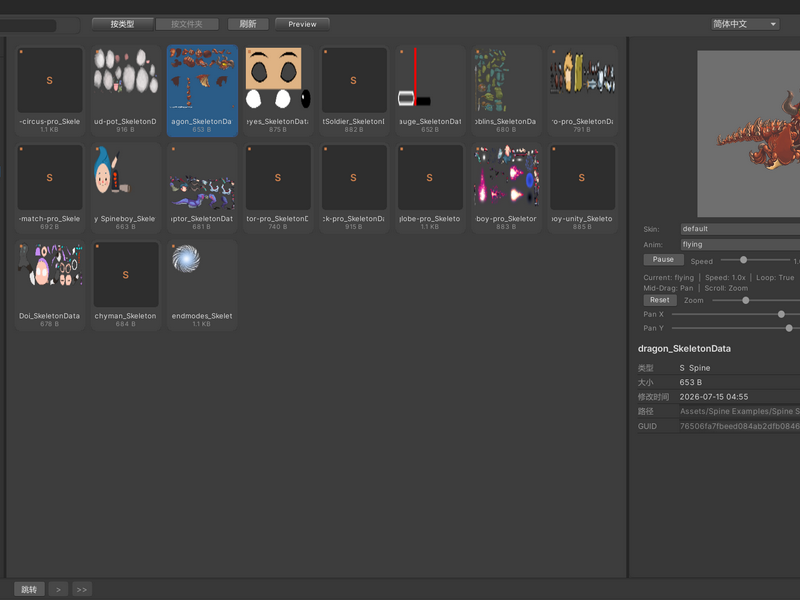800x600 pixels.
Task: Select the tor-pro_SkeletonD asset tile
Action: pos(278,188)
